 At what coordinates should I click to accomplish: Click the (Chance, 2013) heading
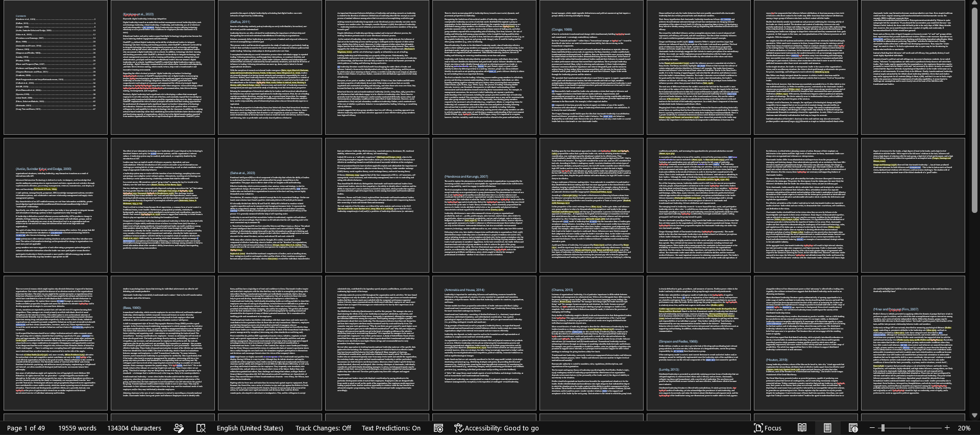tap(561, 290)
